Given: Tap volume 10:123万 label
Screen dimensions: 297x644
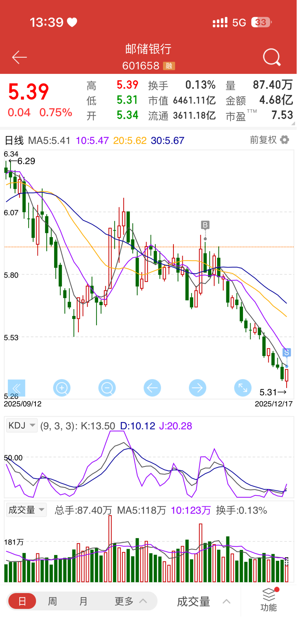Looking at the screenshot, I should coord(191,510).
